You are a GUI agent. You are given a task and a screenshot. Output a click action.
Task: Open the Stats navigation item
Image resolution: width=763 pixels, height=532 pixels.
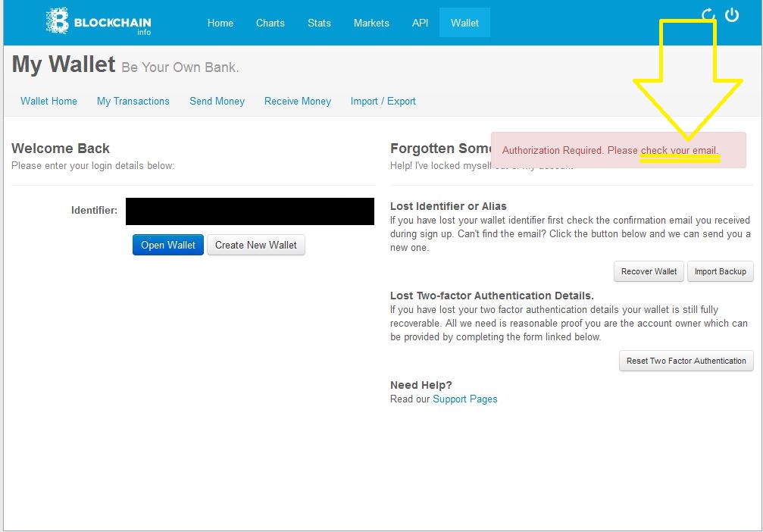coord(319,23)
